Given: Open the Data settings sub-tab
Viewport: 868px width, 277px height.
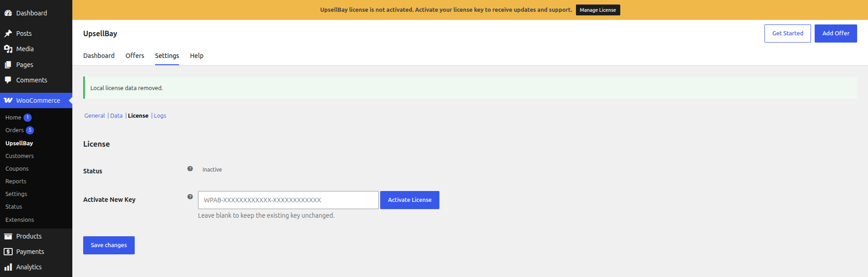Looking at the screenshot, I should point(116,116).
